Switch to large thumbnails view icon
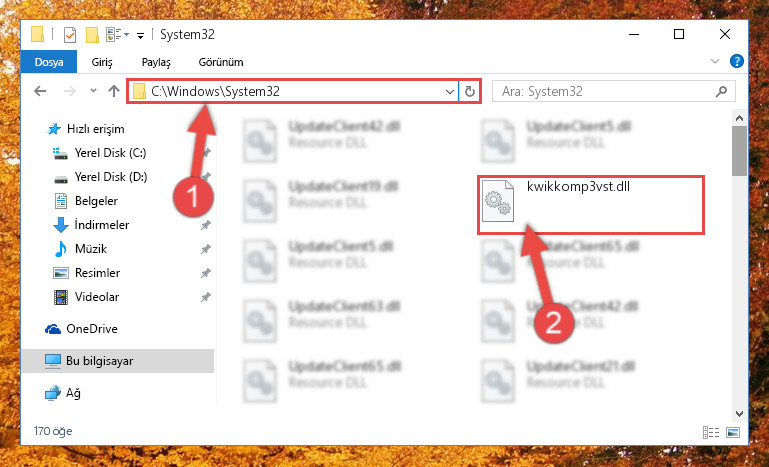 click(733, 432)
